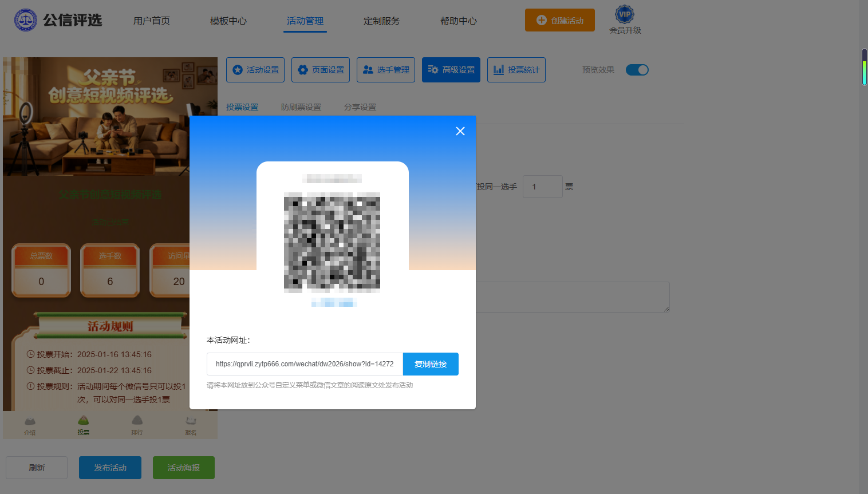Toggle the 预览效果 switch
The width and height of the screenshot is (868, 494).
(637, 70)
